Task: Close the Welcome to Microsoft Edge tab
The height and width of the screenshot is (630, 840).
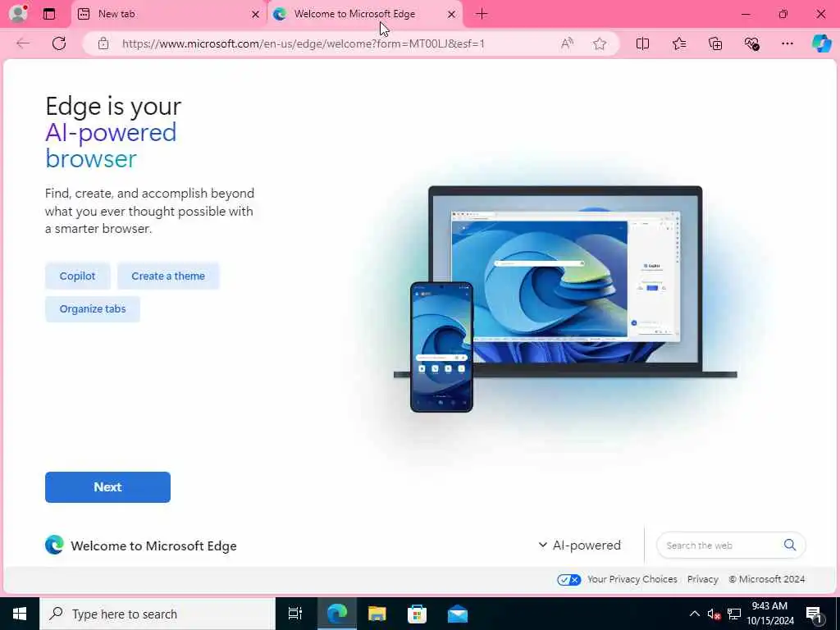Action: coord(452,15)
